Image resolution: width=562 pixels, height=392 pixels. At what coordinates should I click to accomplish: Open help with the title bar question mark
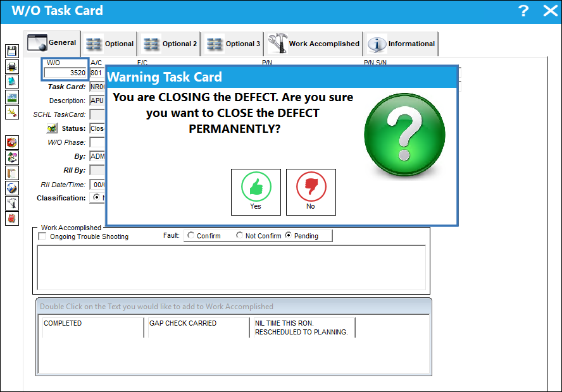tap(523, 11)
